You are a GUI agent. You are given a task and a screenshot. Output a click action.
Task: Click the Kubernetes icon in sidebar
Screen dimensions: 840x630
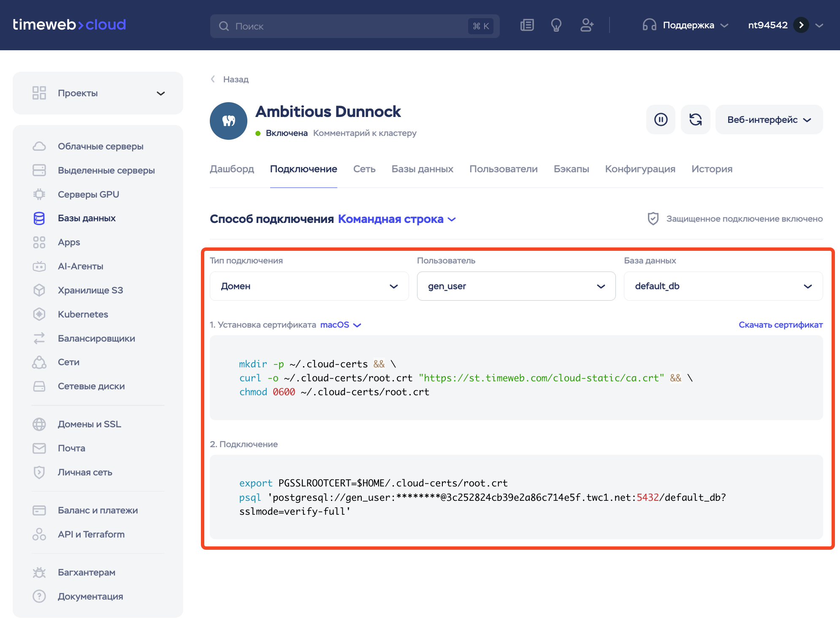[x=39, y=314]
